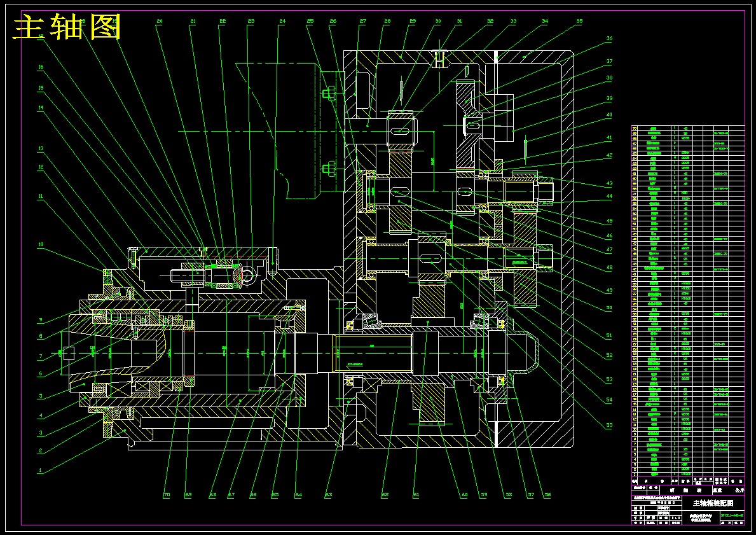Select part callout number 69

188,495
